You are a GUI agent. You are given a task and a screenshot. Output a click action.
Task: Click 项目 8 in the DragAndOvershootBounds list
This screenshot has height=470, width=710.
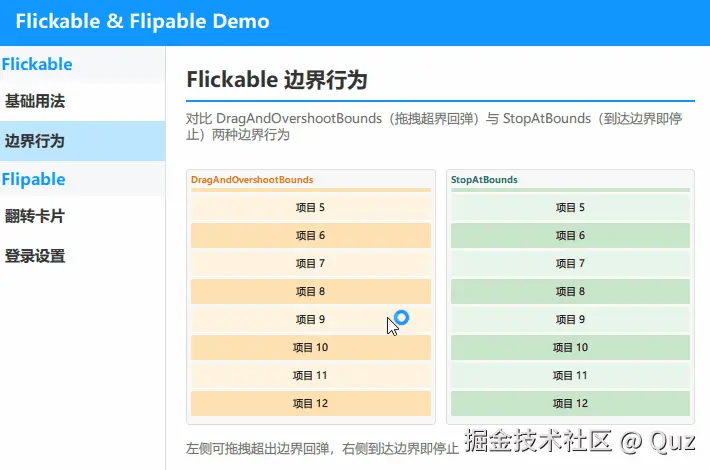(x=311, y=291)
